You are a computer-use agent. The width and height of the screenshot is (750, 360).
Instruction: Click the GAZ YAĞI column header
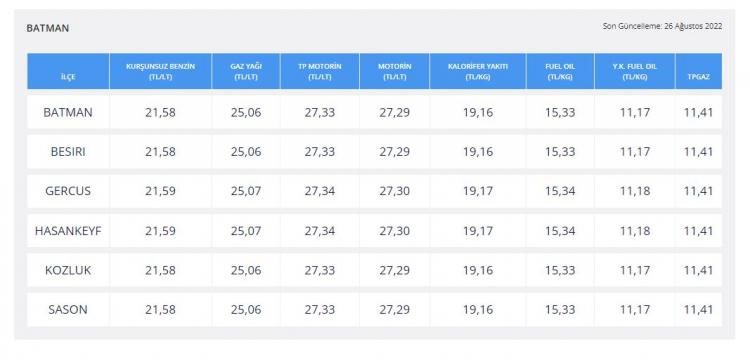(x=246, y=71)
